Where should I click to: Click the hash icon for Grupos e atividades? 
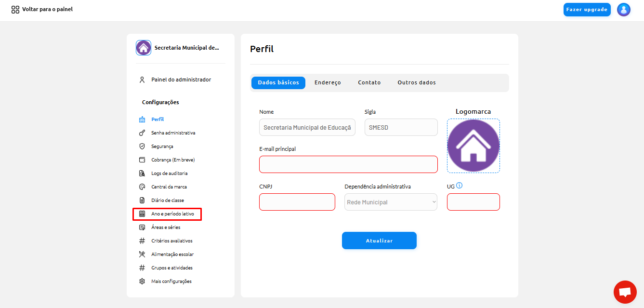(142, 268)
